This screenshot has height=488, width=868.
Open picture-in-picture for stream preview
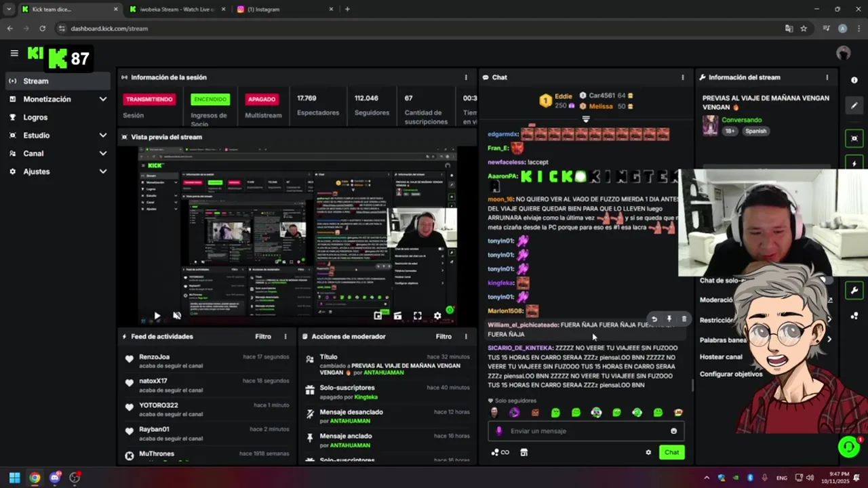click(x=378, y=316)
